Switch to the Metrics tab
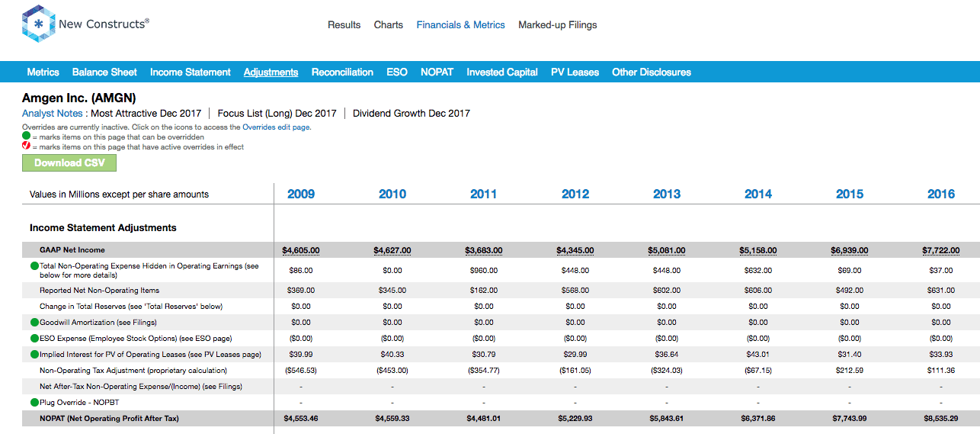 [43, 72]
